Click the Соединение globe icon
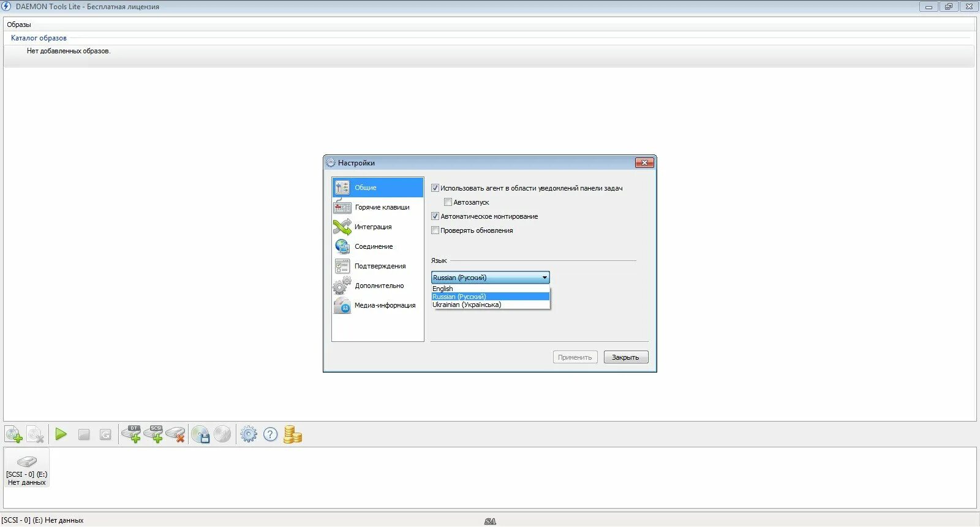The height and width of the screenshot is (527, 980). [x=342, y=246]
